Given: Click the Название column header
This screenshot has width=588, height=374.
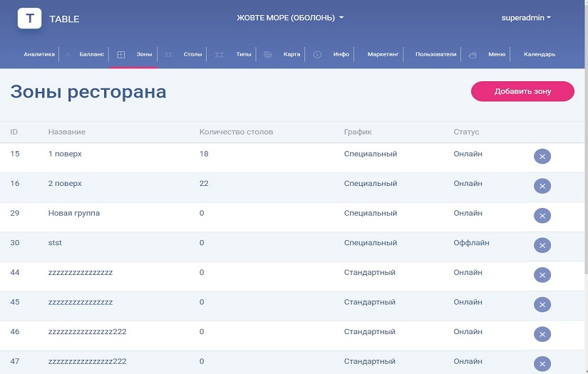Looking at the screenshot, I should 67,132.
